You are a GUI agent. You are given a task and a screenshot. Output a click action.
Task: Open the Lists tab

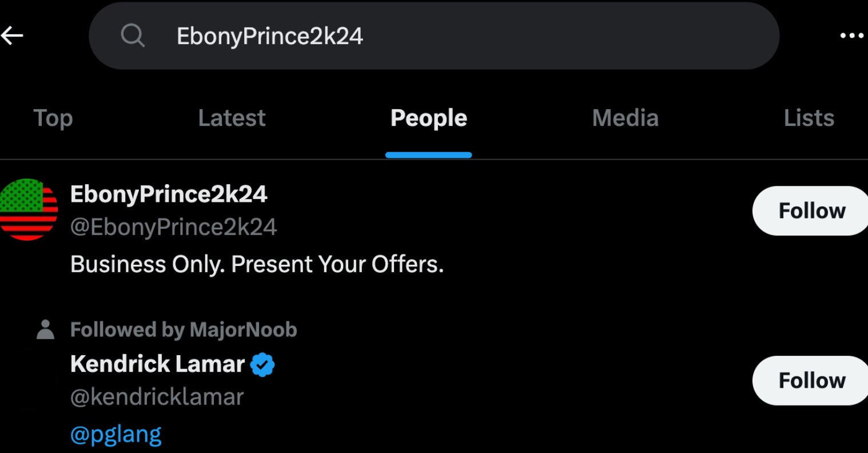coord(809,118)
